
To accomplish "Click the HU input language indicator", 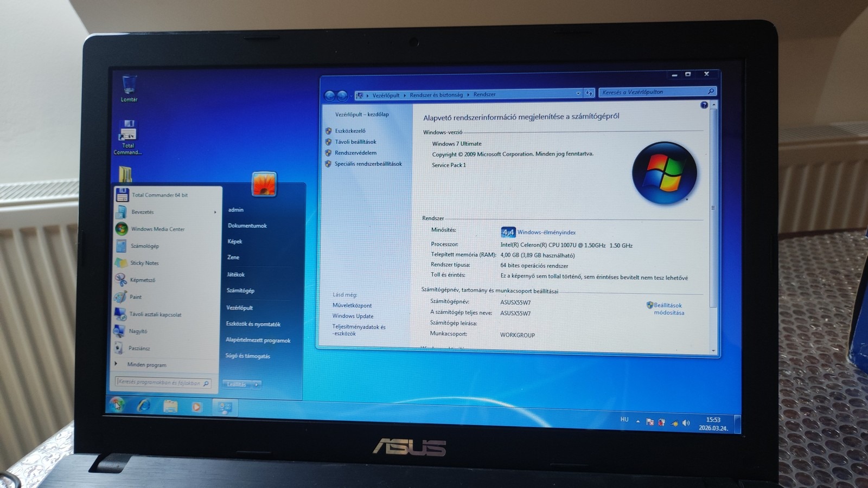I will [624, 420].
